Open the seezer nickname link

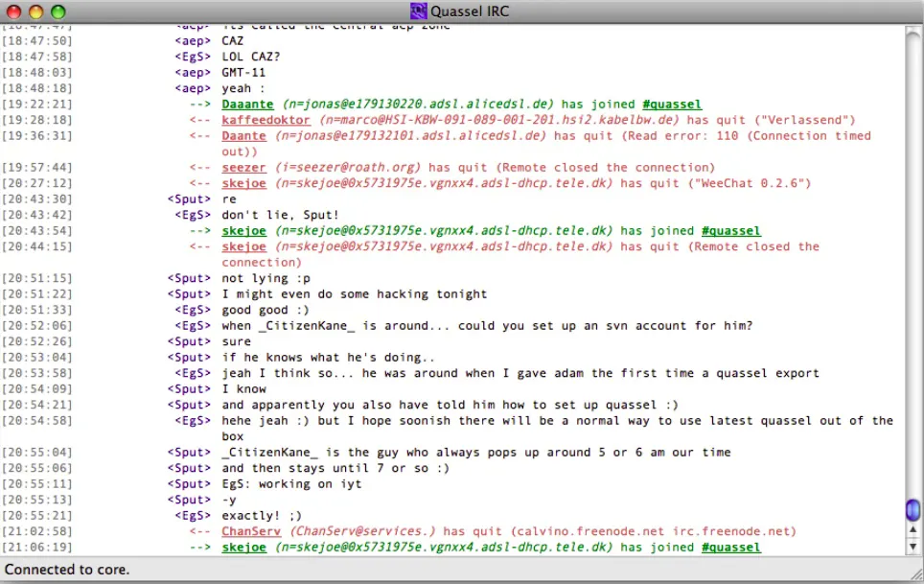pos(244,168)
